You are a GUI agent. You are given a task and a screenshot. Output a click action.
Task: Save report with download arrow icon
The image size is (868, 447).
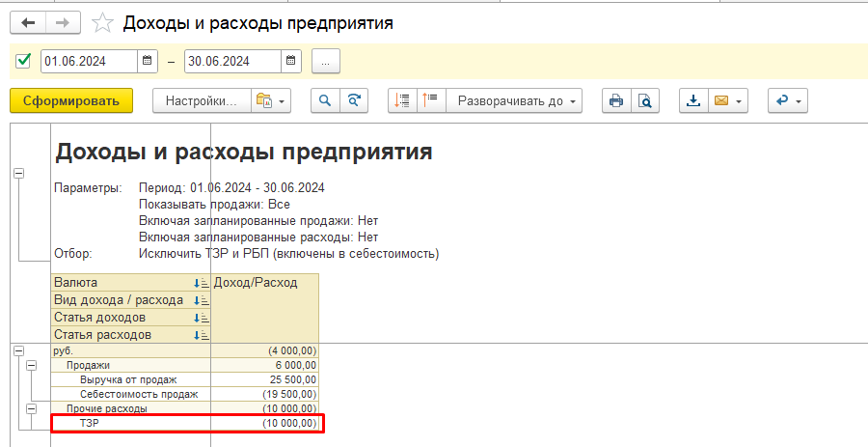coord(693,100)
